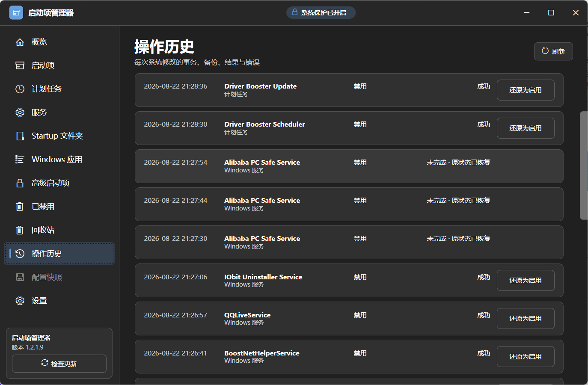Click timestamp 2026-08-22 21:28:36
The image size is (588, 385).
(x=175, y=86)
